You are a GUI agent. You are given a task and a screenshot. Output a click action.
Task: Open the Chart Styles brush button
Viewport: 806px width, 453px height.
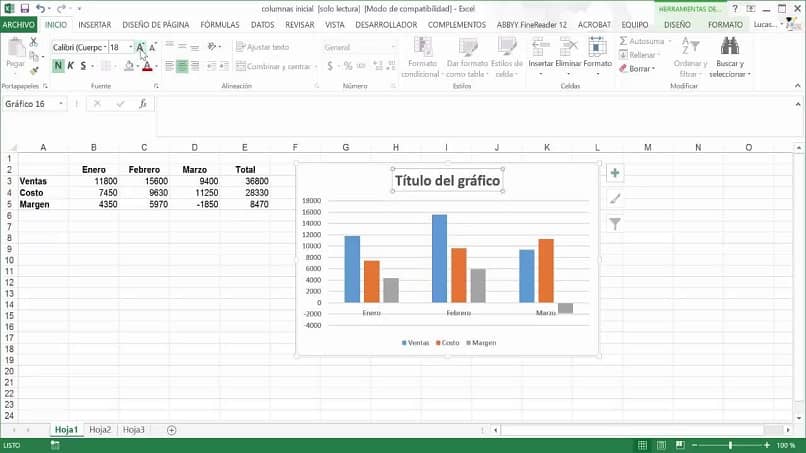pos(615,198)
